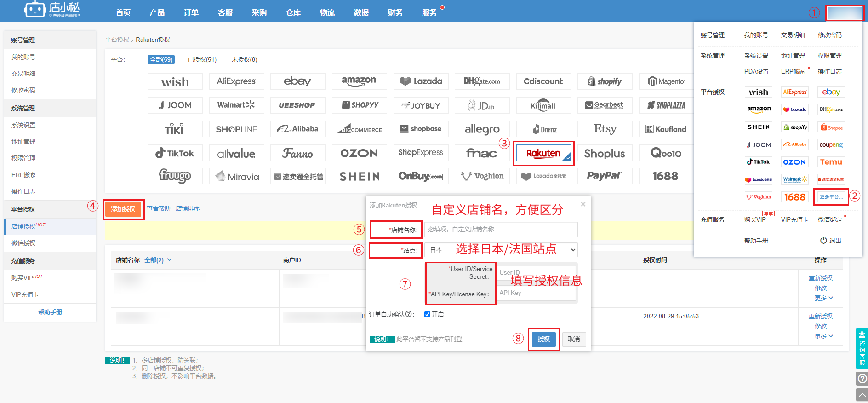Focus the API Key input field

pos(537,293)
